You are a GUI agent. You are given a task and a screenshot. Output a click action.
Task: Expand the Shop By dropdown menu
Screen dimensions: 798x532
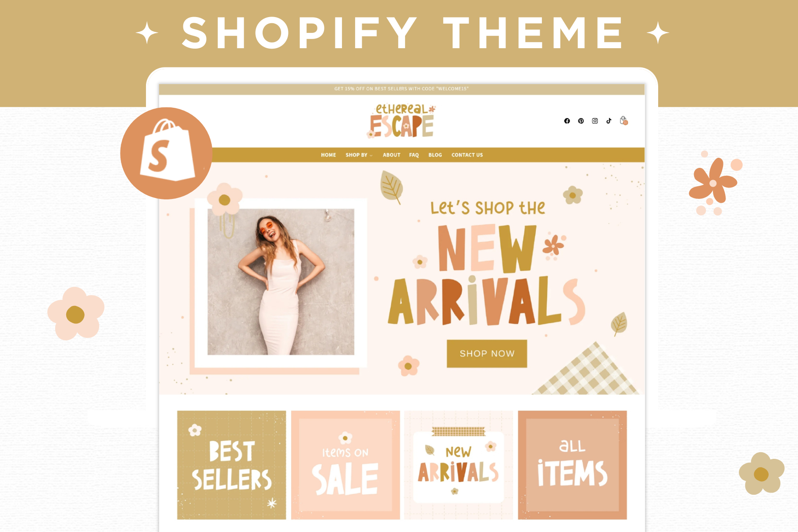(359, 155)
